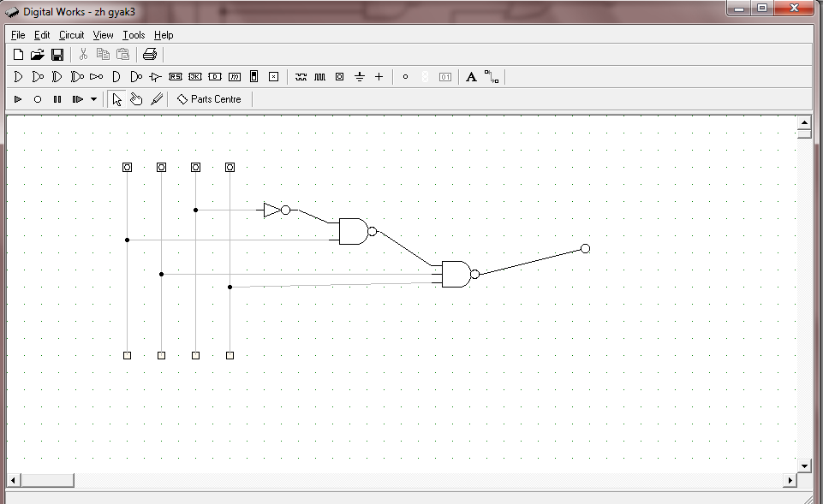Select the wiring tool on parts toolbar
This screenshot has width=823, height=504.
492,77
